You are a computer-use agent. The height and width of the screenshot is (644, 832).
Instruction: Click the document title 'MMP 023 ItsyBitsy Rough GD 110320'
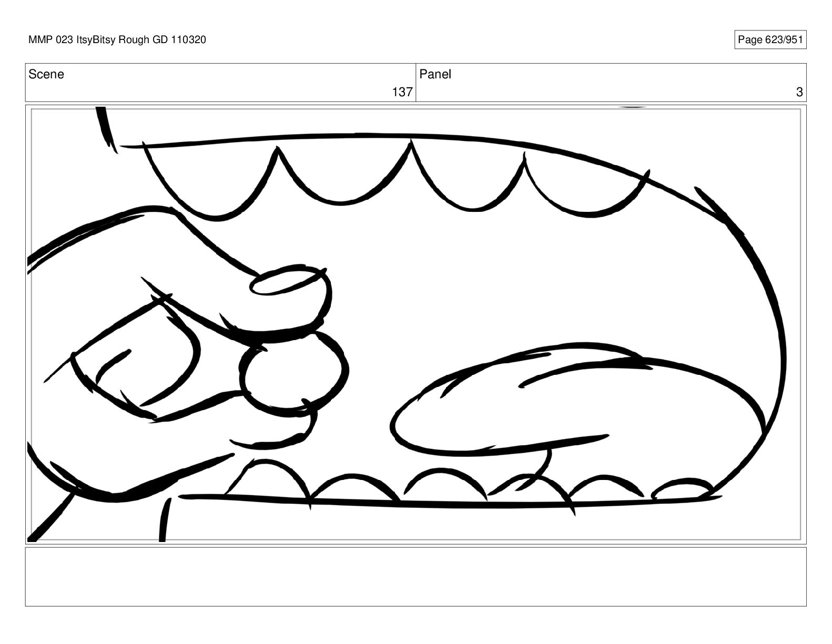[x=117, y=40]
